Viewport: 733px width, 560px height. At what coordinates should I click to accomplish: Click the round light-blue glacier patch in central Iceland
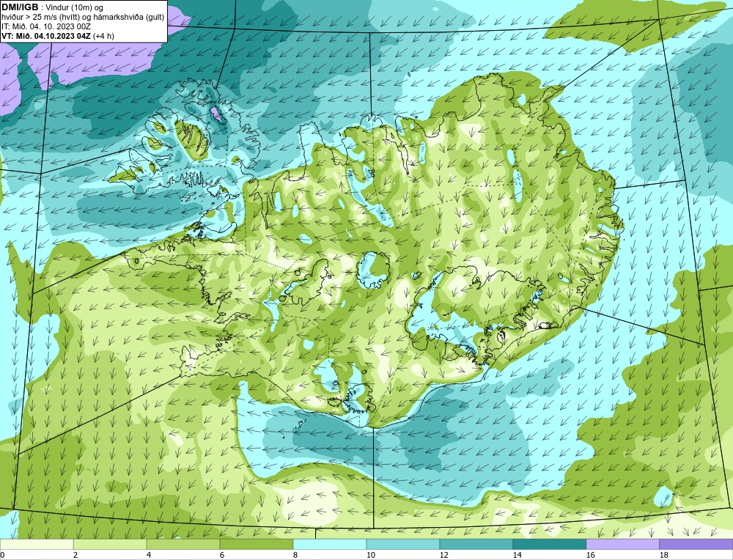[372, 270]
